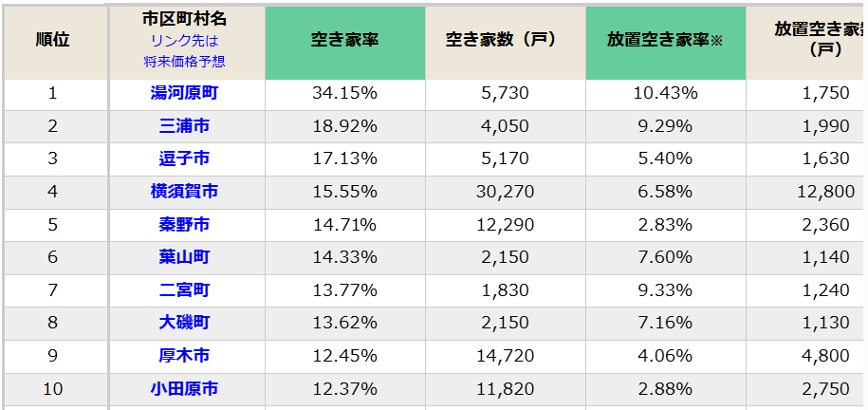Open the 厚木市 link
The image size is (868, 410).
[184, 356]
